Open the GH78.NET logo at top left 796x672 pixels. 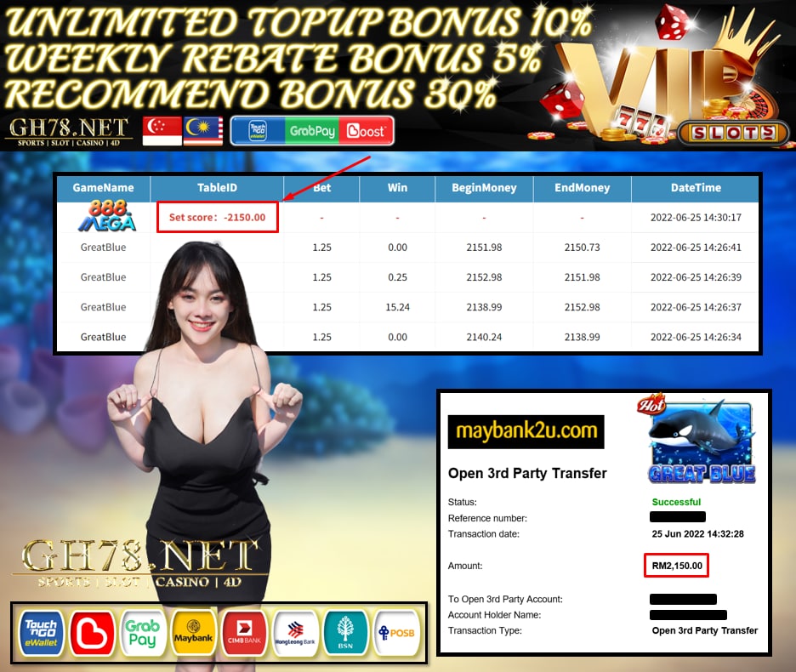(x=69, y=132)
